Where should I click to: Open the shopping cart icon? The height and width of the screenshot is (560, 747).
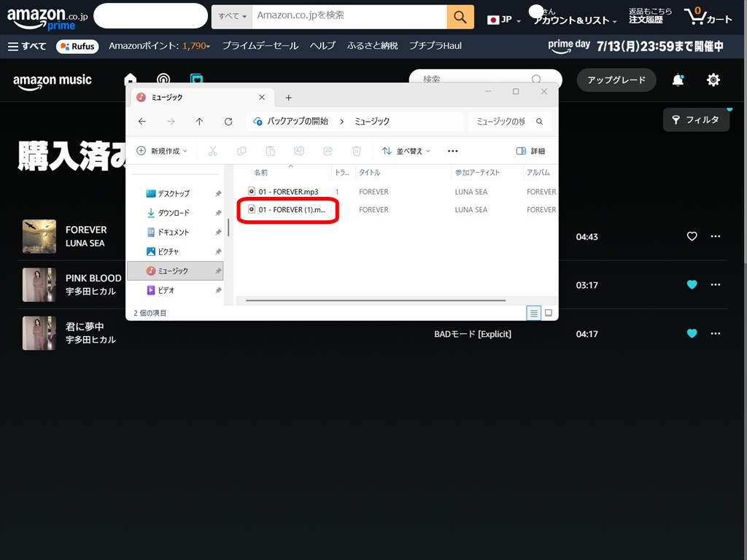point(708,17)
